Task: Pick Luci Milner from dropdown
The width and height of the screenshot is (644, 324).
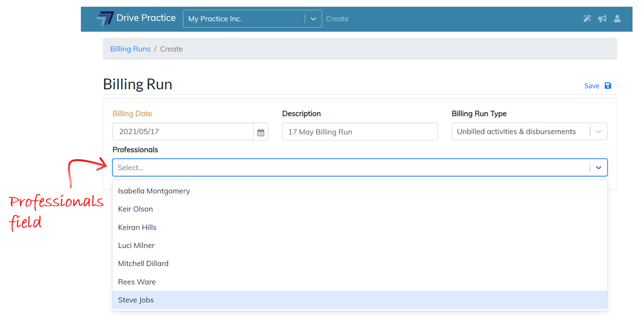Action: pos(136,246)
